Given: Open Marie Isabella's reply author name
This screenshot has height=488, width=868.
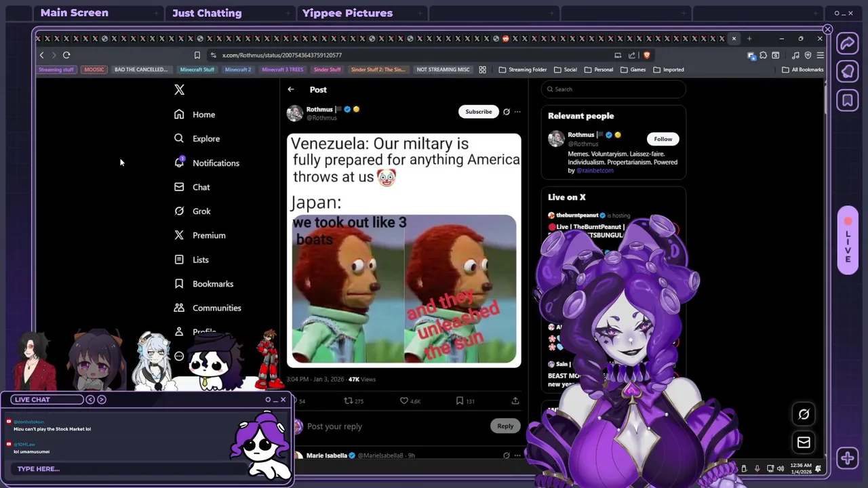Looking at the screenshot, I should pyautogui.click(x=326, y=455).
